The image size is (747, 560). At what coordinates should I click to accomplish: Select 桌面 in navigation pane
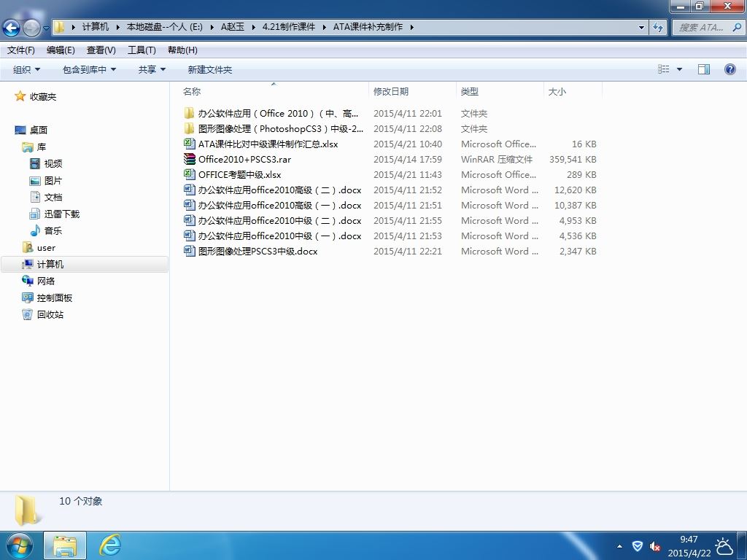(x=38, y=130)
